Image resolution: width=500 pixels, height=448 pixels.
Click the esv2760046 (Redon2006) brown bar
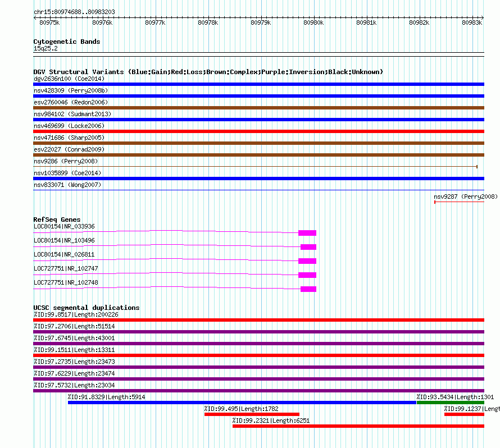[x=258, y=108]
